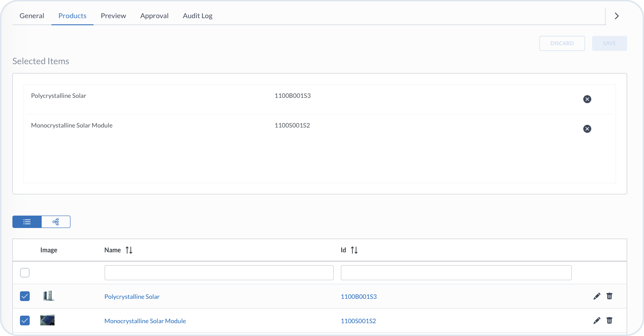Image resolution: width=644 pixels, height=336 pixels.
Task: Uncheck the Monocrystalline Solar Module row checkbox
Action: click(25, 321)
